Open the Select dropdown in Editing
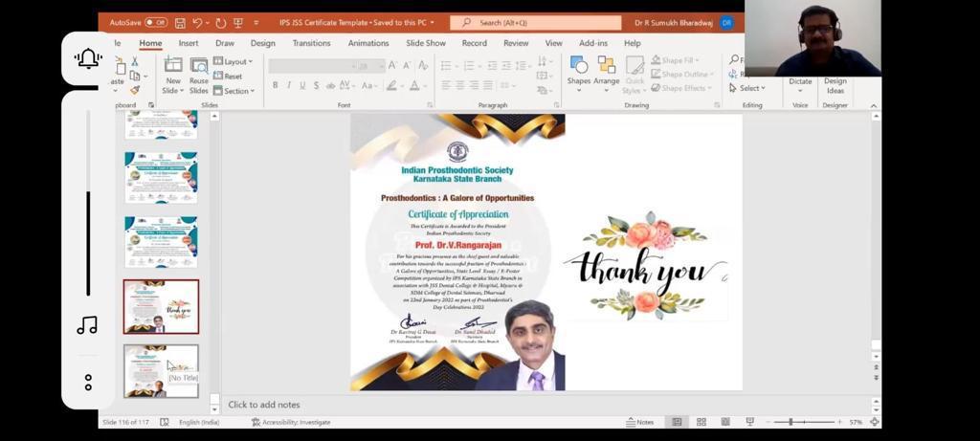This screenshot has height=441, width=980. (746, 88)
